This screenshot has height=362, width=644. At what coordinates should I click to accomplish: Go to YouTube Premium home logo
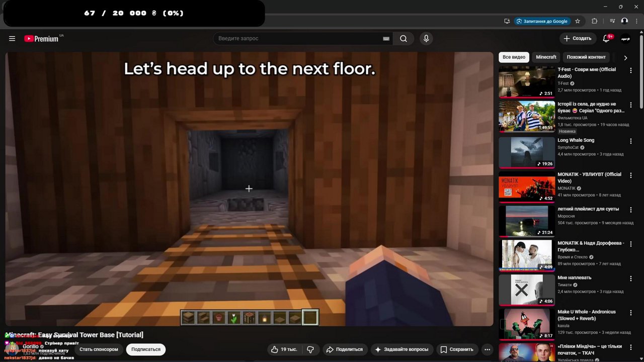42,39
